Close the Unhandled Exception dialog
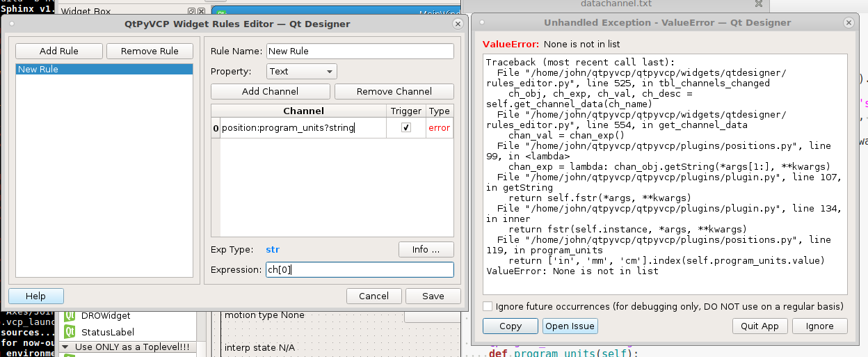 (848, 23)
